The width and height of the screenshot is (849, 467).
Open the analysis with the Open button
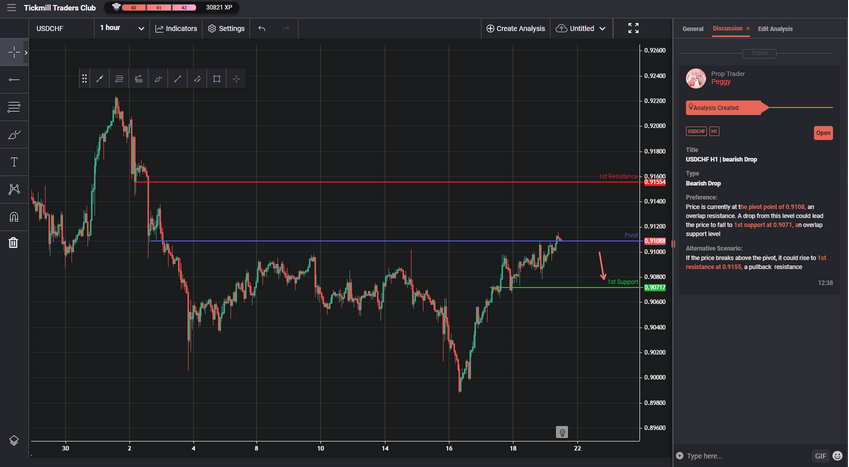(x=823, y=133)
